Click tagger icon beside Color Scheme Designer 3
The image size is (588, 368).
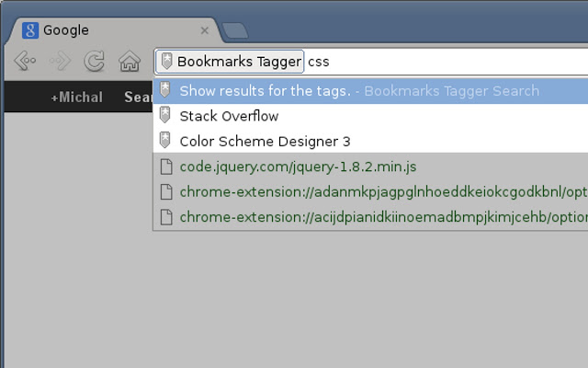165,140
